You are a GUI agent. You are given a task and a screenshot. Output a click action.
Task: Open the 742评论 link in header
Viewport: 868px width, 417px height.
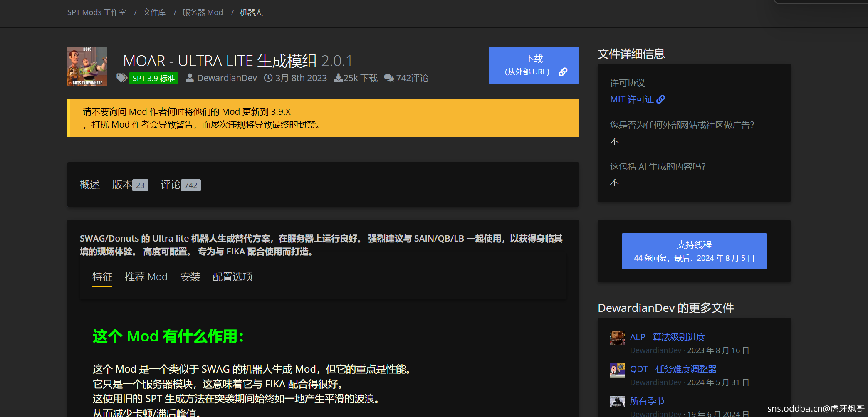pos(412,78)
